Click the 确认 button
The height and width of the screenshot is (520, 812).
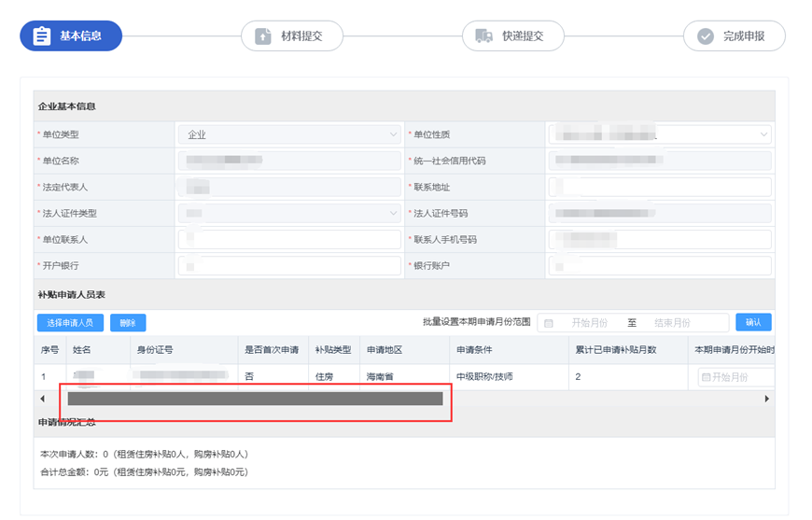pos(753,323)
